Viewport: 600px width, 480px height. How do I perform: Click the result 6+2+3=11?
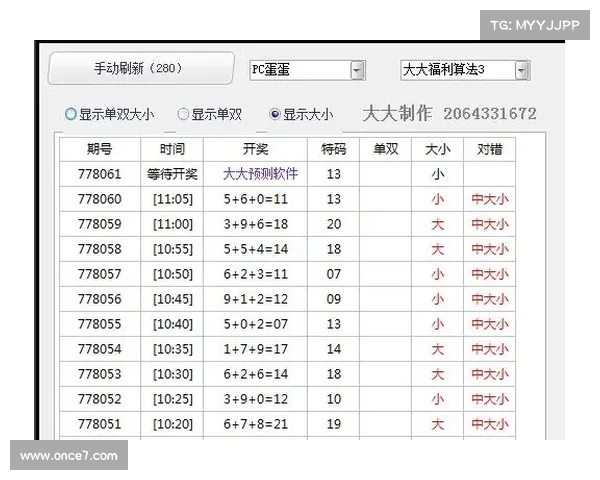(256, 274)
